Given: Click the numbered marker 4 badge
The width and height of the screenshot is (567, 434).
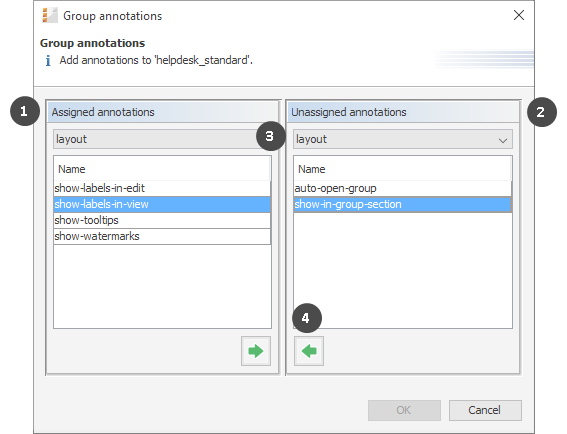Looking at the screenshot, I should pos(307,318).
